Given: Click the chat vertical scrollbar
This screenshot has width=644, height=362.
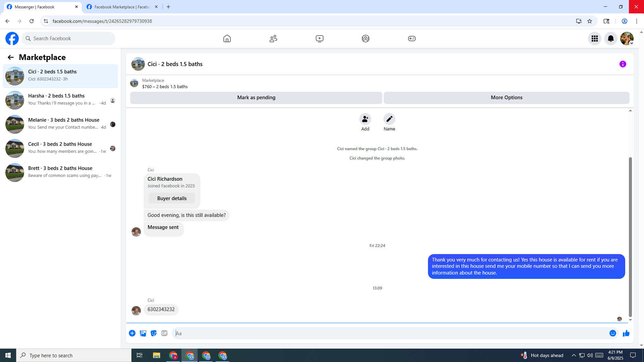Looking at the screenshot, I should coord(630,235).
